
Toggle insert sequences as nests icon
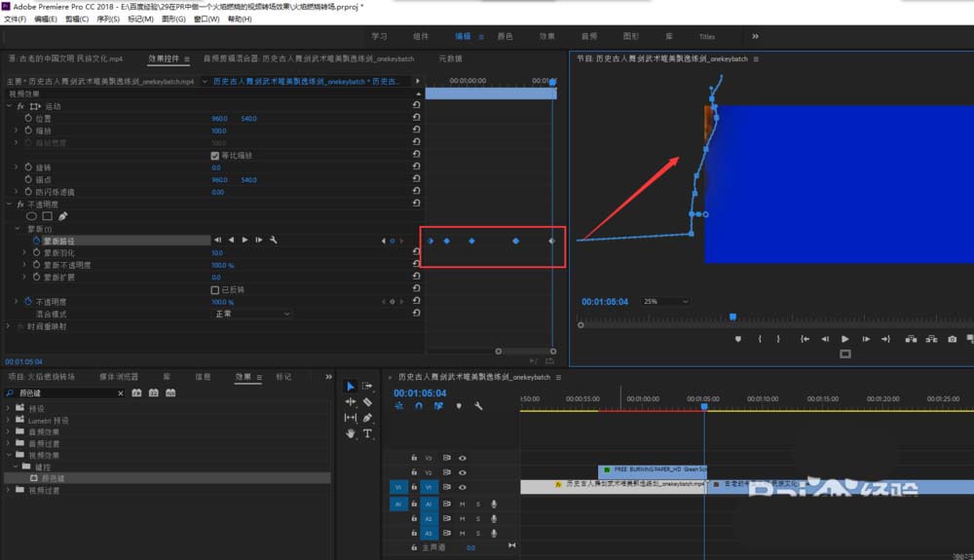pyautogui.click(x=398, y=406)
